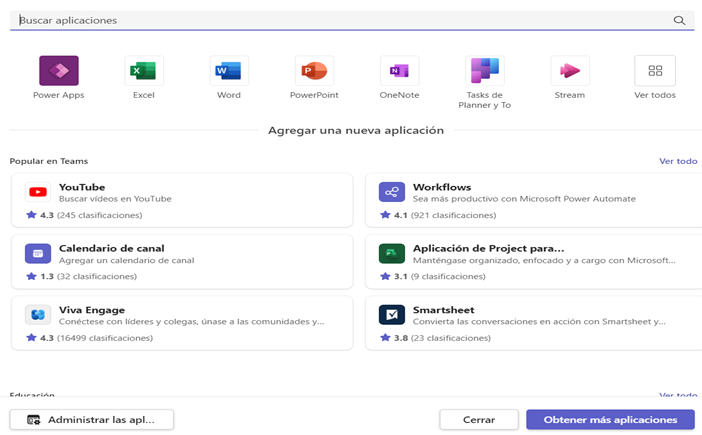
Task: Click the Smartsheet rating star
Action: tap(385, 337)
